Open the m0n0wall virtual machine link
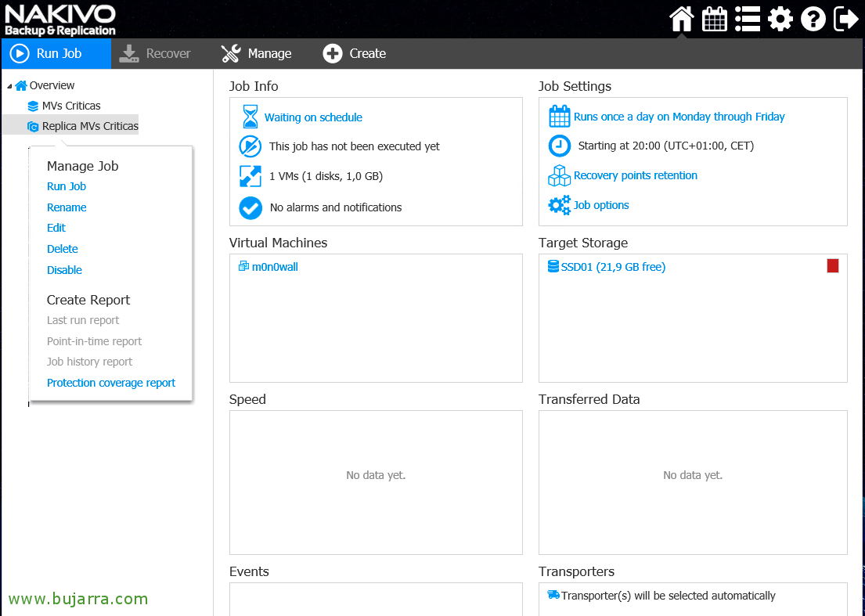This screenshot has width=865, height=616. (x=275, y=267)
